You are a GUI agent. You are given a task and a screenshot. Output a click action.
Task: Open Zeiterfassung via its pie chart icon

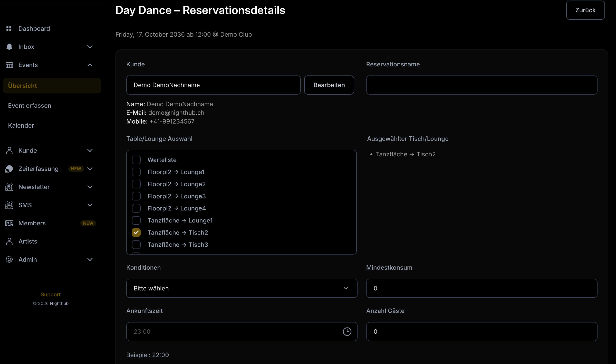tap(9, 169)
